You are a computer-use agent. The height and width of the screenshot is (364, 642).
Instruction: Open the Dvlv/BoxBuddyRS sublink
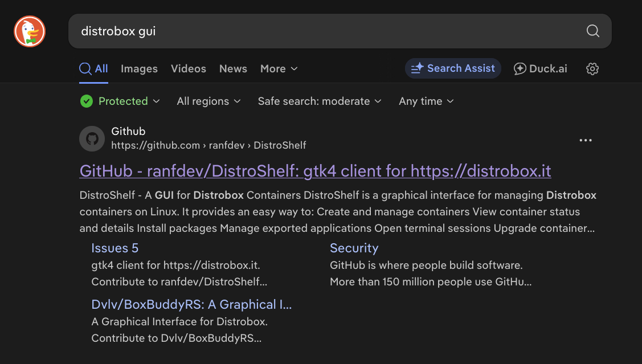coord(191,304)
